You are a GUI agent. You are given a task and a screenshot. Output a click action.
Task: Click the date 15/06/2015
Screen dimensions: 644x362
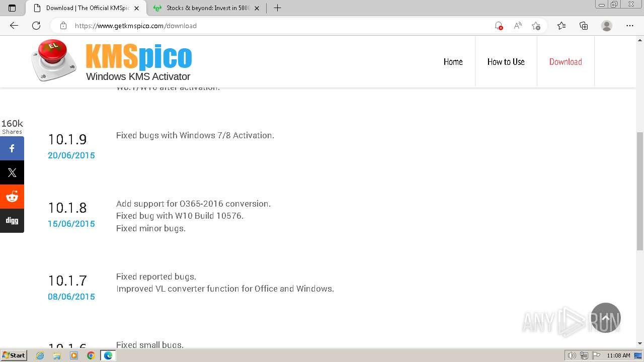[71, 224]
